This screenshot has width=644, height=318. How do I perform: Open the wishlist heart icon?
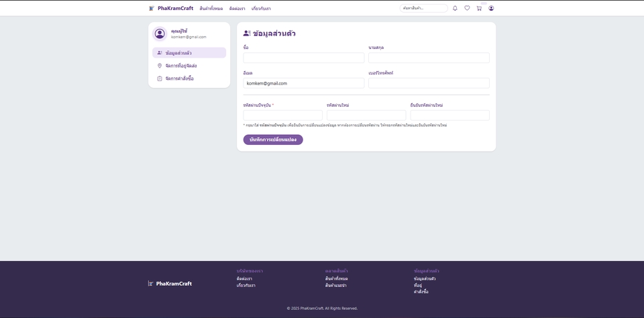point(467,8)
